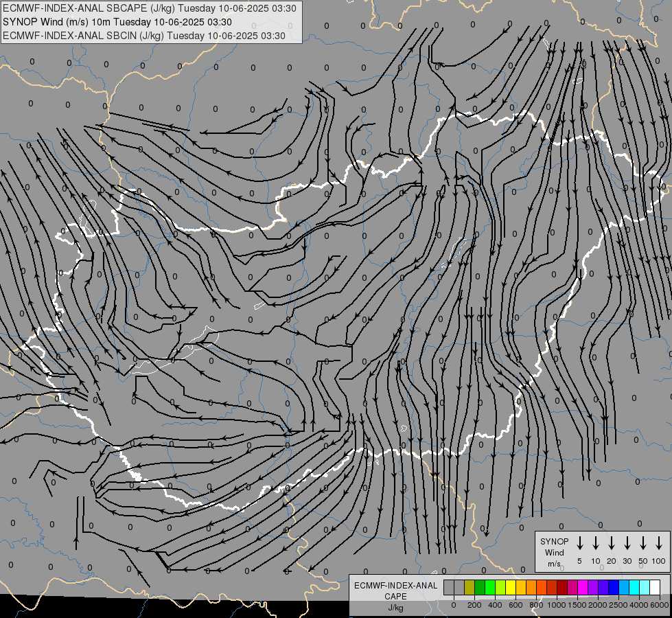Click the number 5 in the wind legend

579,561
